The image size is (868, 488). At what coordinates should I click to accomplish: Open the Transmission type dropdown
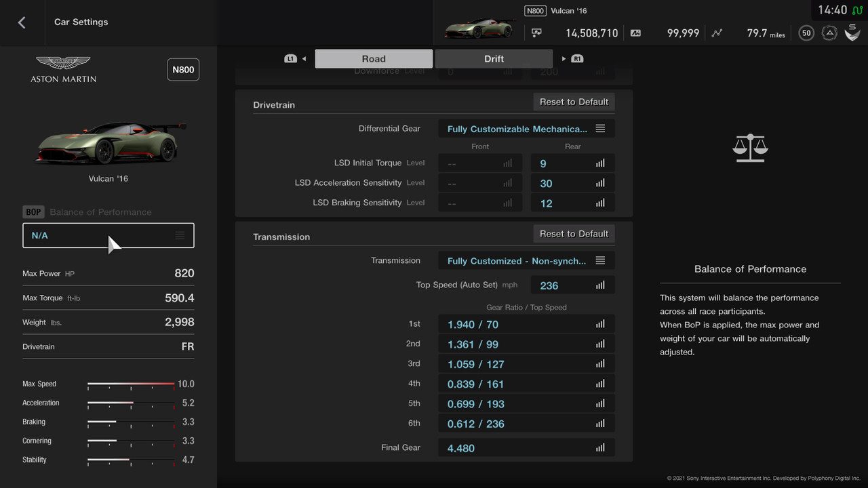(526, 261)
